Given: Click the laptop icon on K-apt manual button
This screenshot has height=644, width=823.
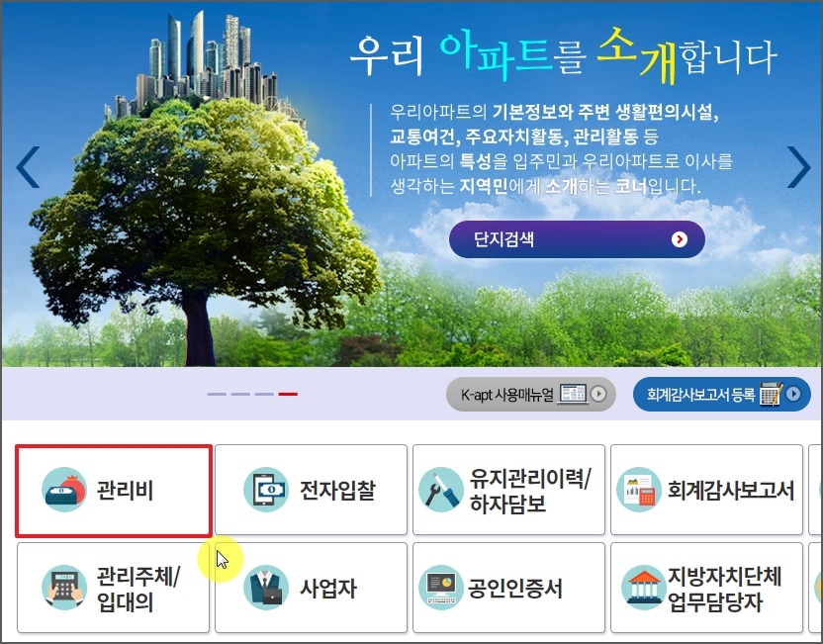Looking at the screenshot, I should click(573, 394).
